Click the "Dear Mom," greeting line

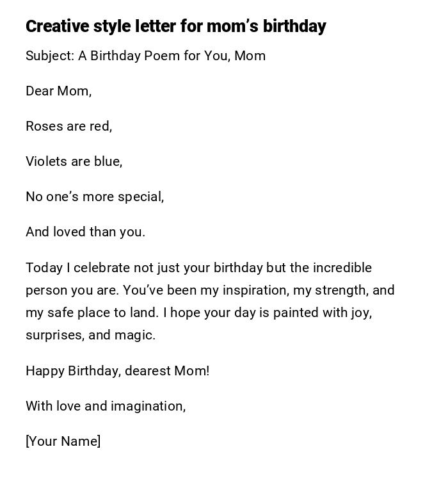pos(59,91)
